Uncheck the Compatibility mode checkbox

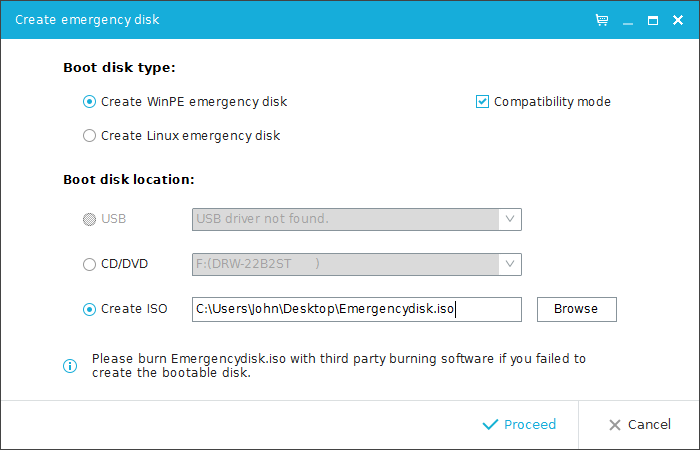(482, 102)
